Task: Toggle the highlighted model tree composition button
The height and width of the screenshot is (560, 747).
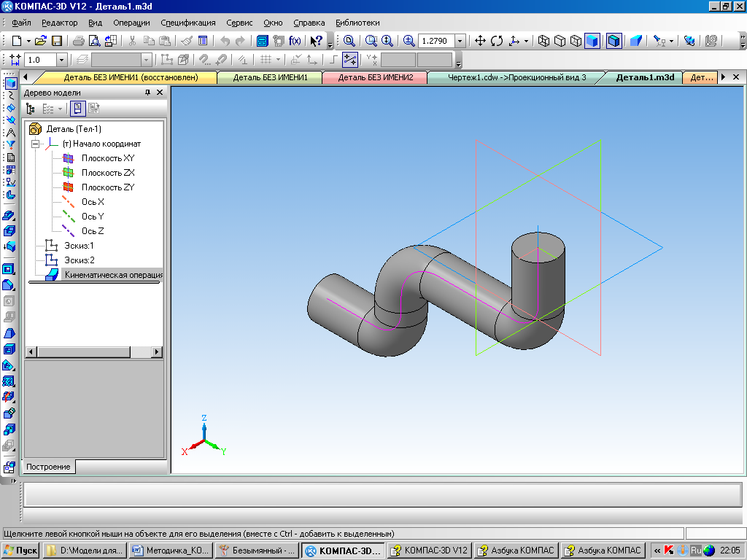Action: [77, 109]
